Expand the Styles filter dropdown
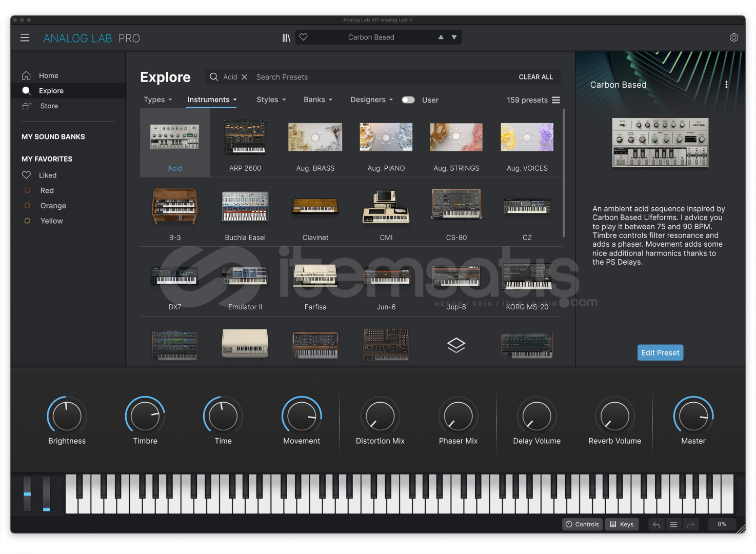 271,100
